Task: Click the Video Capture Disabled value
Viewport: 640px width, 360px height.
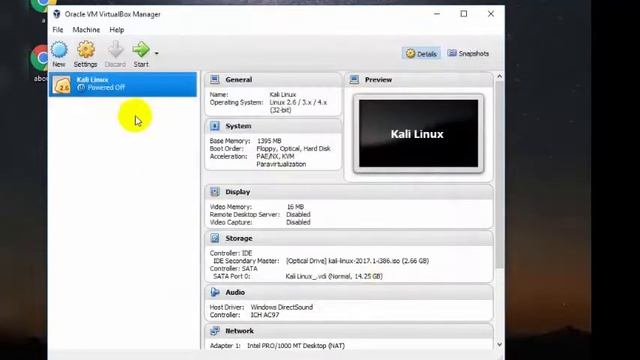Action: 298,222
